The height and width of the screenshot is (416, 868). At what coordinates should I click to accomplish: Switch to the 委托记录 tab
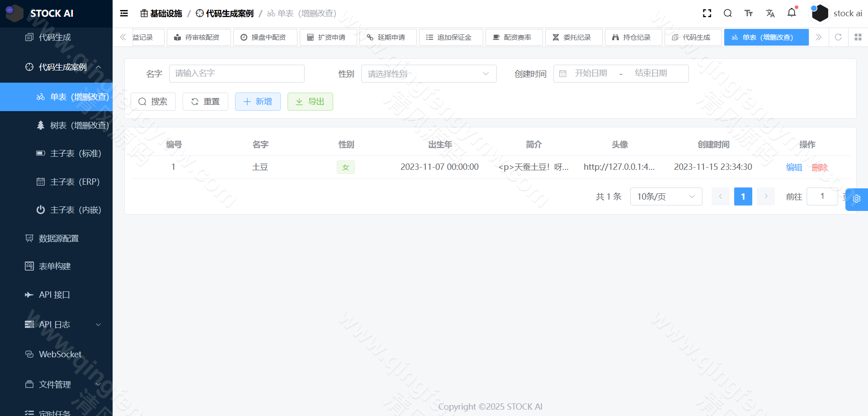tap(573, 37)
